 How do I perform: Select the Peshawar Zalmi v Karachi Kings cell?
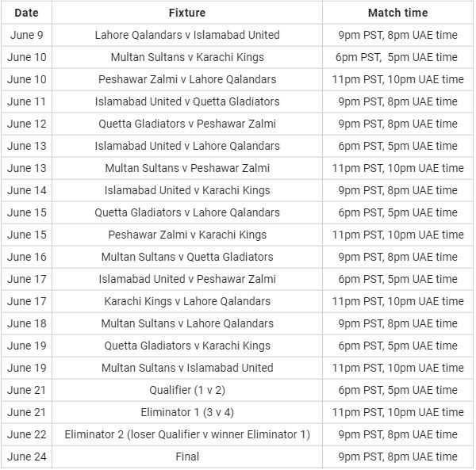point(187,235)
